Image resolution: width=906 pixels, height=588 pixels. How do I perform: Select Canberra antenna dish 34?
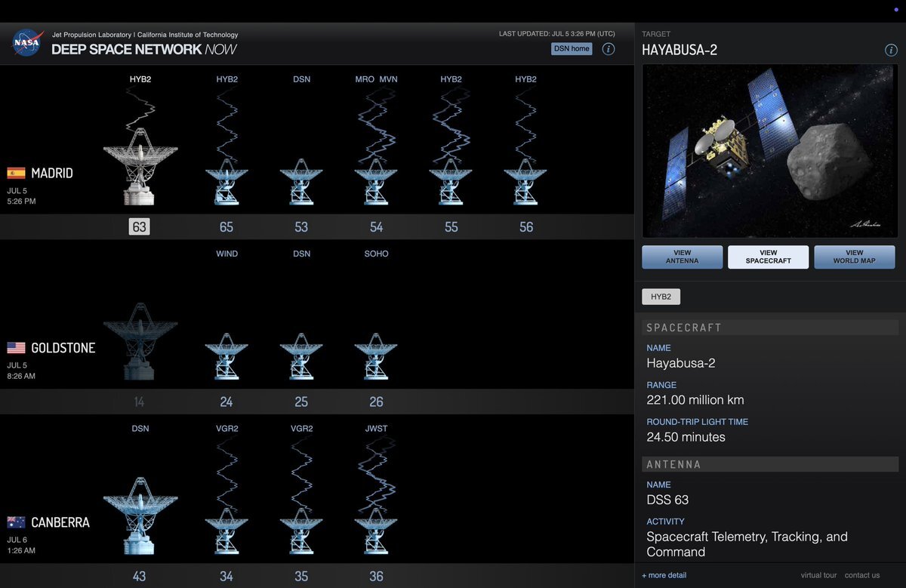(226, 532)
